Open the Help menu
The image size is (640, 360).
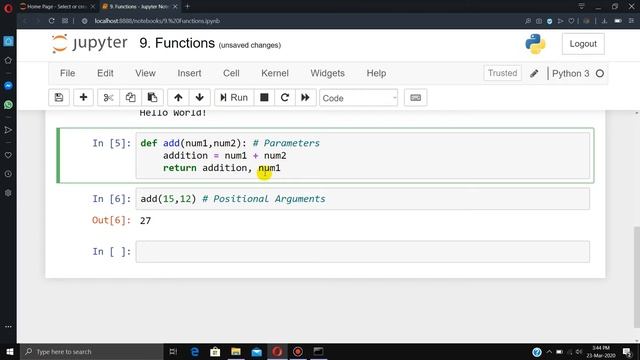tap(376, 73)
